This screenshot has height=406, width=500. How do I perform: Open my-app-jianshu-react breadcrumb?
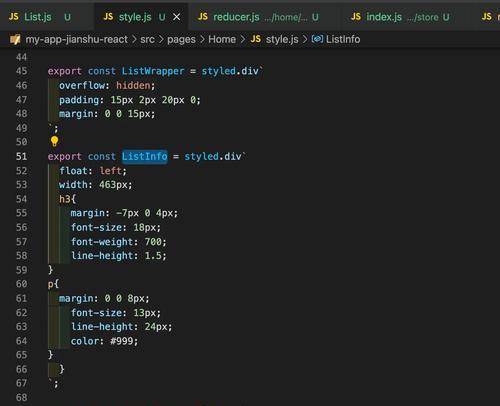77,39
